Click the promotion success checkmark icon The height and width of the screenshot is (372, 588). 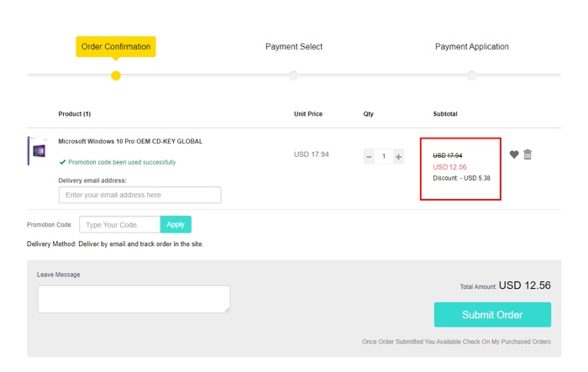click(x=63, y=162)
